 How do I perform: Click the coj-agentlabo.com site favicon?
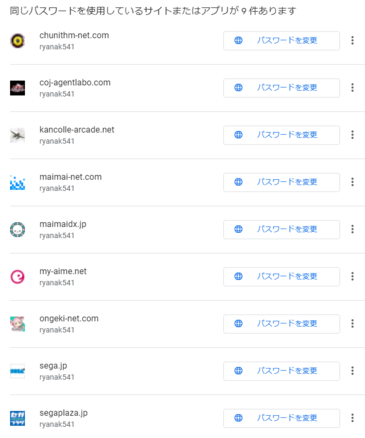[18, 88]
